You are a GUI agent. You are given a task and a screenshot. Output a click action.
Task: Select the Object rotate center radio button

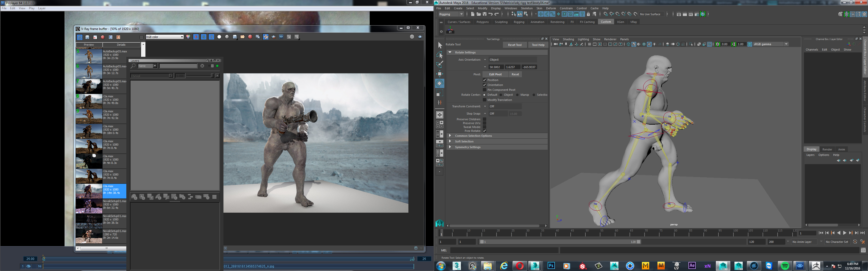point(501,95)
